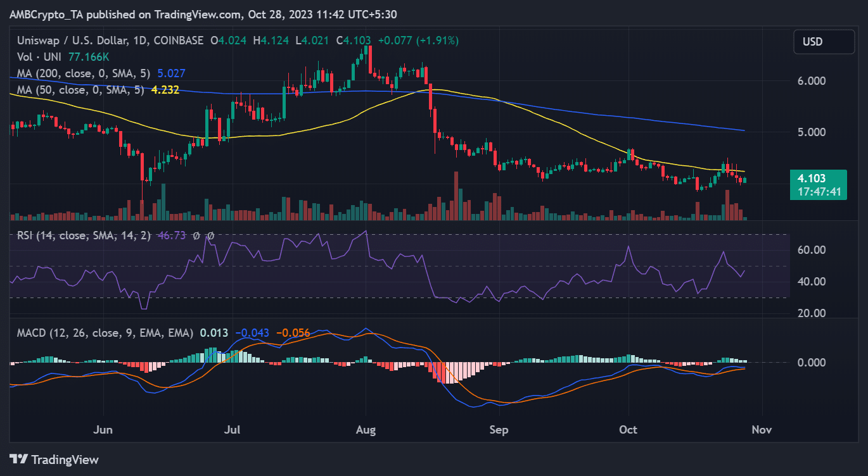Viewport: 868px width, 476px height.
Task: Click the MACD line value -0.043
Action: coord(252,332)
